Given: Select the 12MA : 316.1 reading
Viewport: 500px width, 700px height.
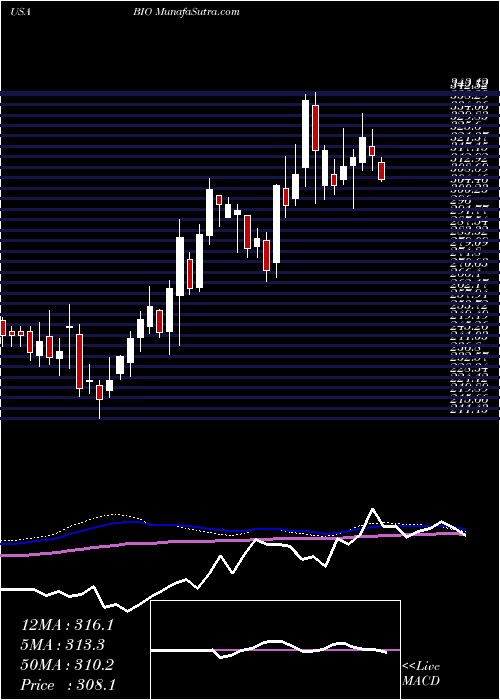Looking at the screenshot, I should point(67,625).
